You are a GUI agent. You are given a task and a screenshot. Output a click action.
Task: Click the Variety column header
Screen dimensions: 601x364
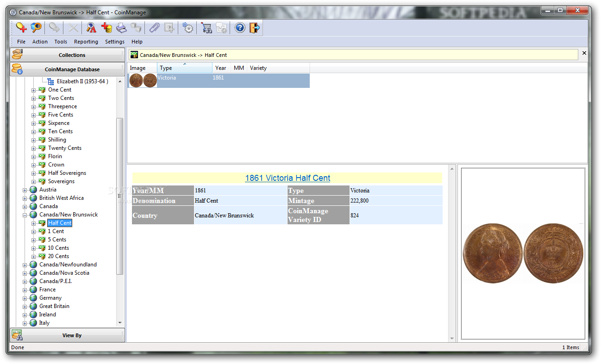click(278, 68)
